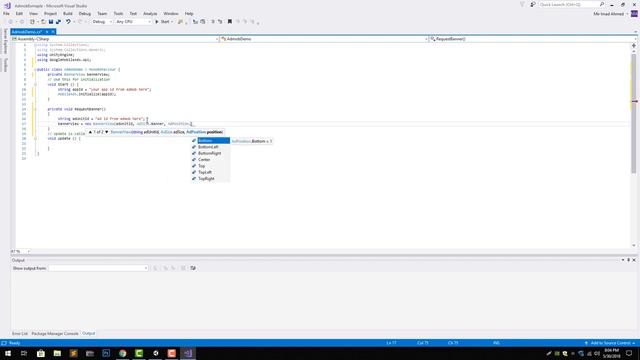Screen dimensions: 640x360
Task: Choose Center from IntelliSense list
Action: coord(210,160)
